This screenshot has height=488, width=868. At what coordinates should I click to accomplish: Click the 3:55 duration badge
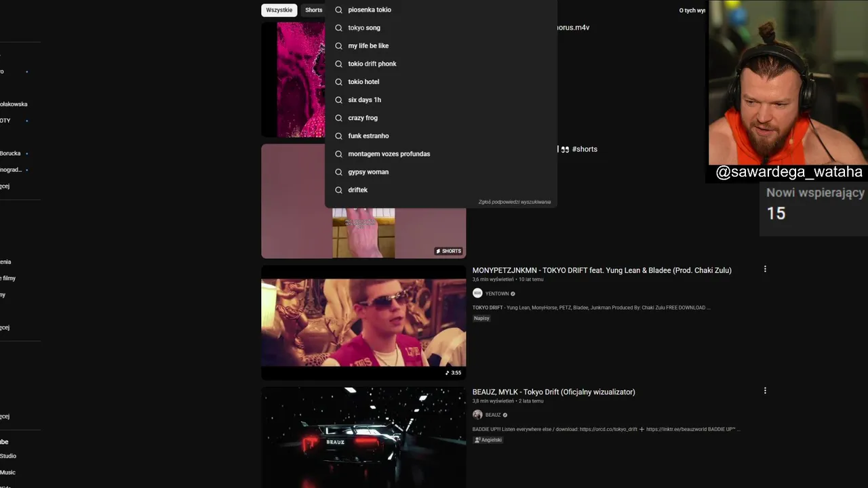click(x=453, y=373)
